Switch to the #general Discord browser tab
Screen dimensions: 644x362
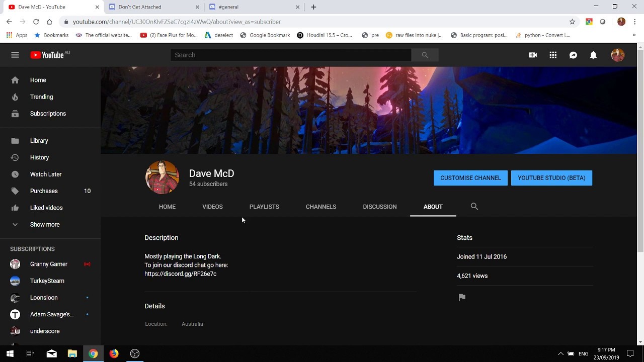pyautogui.click(x=254, y=7)
